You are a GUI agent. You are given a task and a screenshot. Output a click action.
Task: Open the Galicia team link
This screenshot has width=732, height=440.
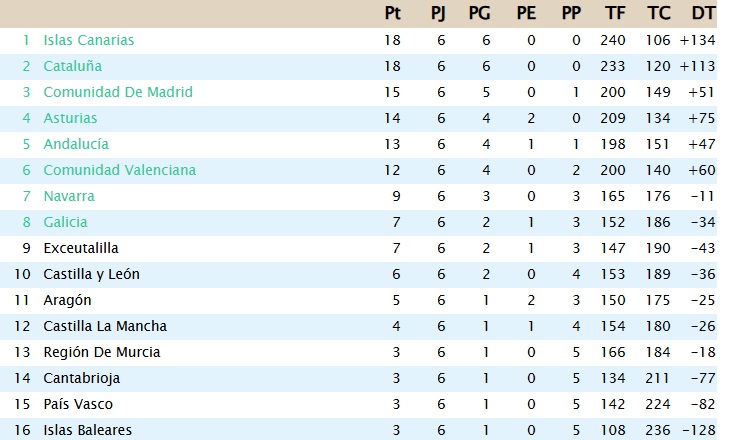[65, 222]
